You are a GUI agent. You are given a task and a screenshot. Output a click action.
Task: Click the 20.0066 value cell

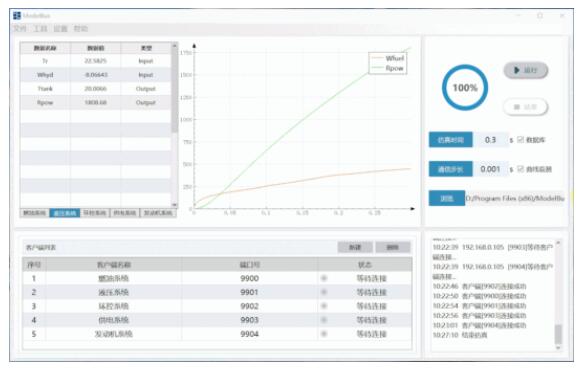(x=95, y=88)
